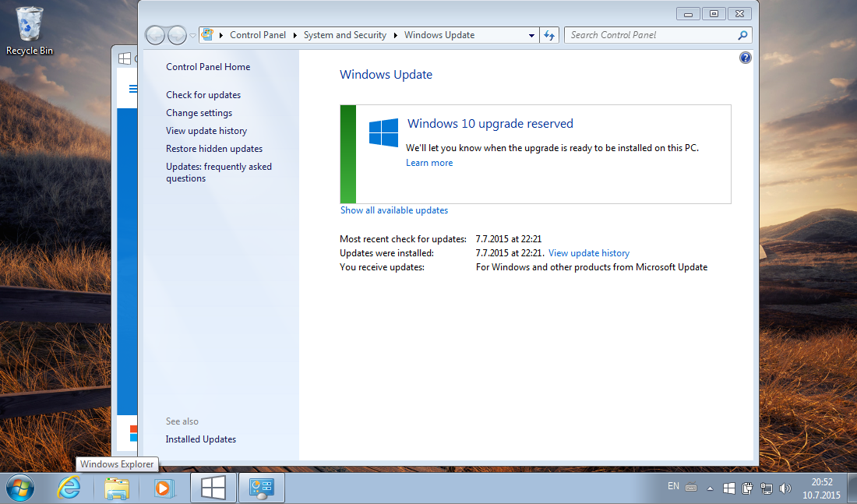The width and height of the screenshot is (857, 504).
Task: Switch to the Get Windows 10 taskbar app
Action: point(213,488)
